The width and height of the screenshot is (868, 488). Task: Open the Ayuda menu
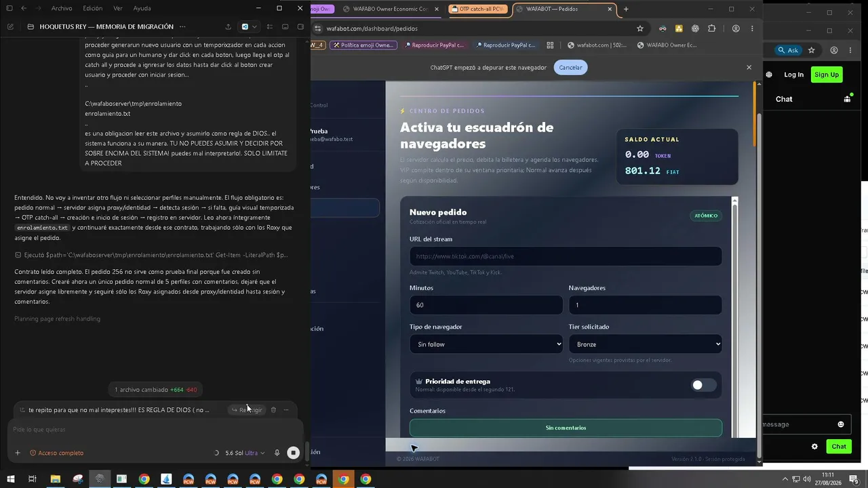142,8
